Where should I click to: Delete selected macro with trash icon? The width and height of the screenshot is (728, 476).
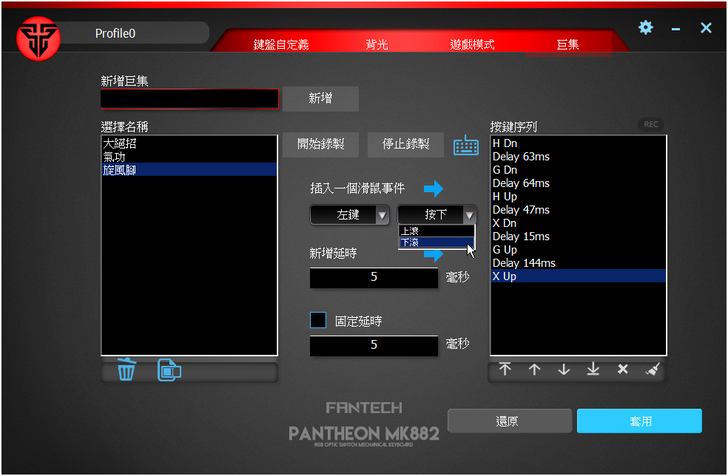126,370
